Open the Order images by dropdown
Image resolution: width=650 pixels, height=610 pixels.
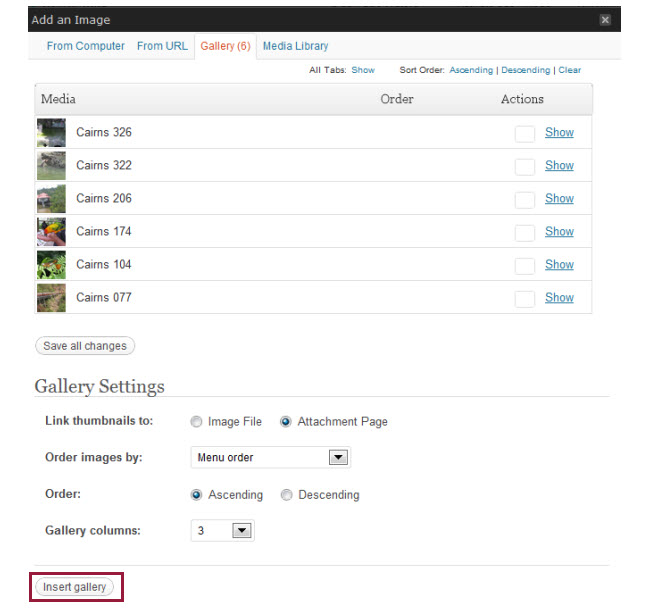(271, 458)
